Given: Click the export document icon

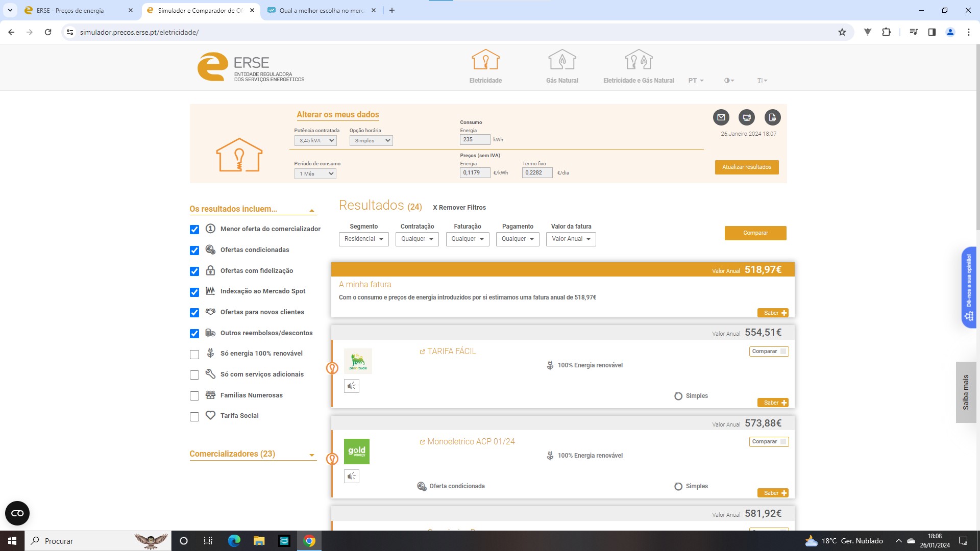Looking at the screenshot, I should (772, 117).
